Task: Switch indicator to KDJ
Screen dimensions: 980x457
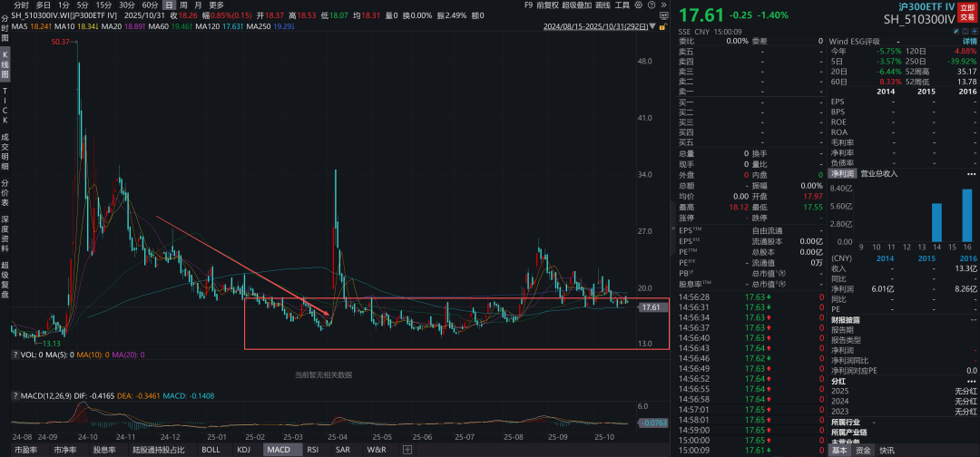Action: 244,450
